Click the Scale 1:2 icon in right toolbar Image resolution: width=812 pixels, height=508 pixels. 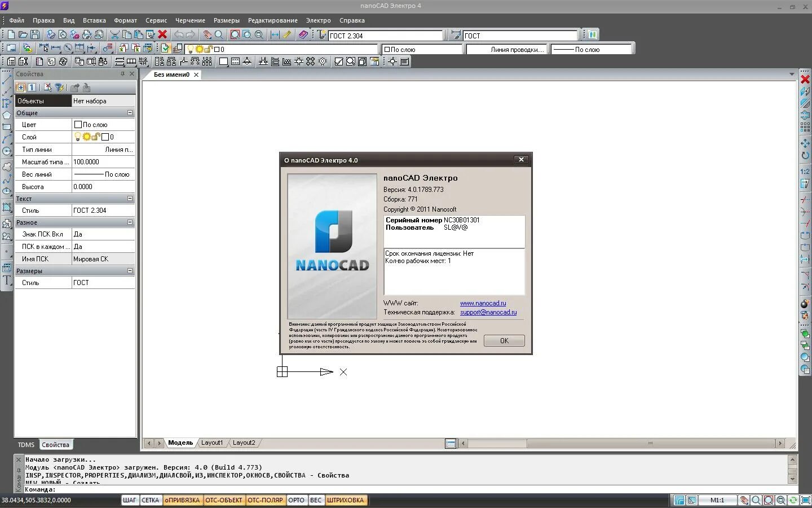tap(805, 171)
